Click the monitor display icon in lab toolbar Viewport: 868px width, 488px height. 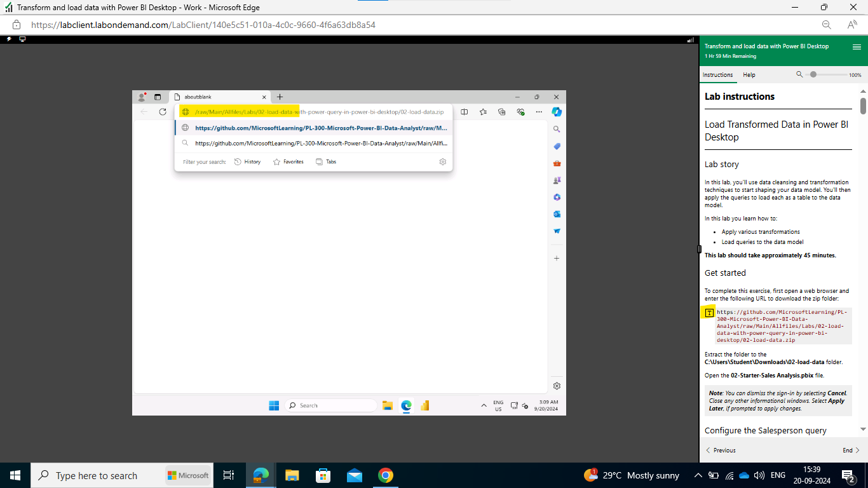(x=22, y=39)
